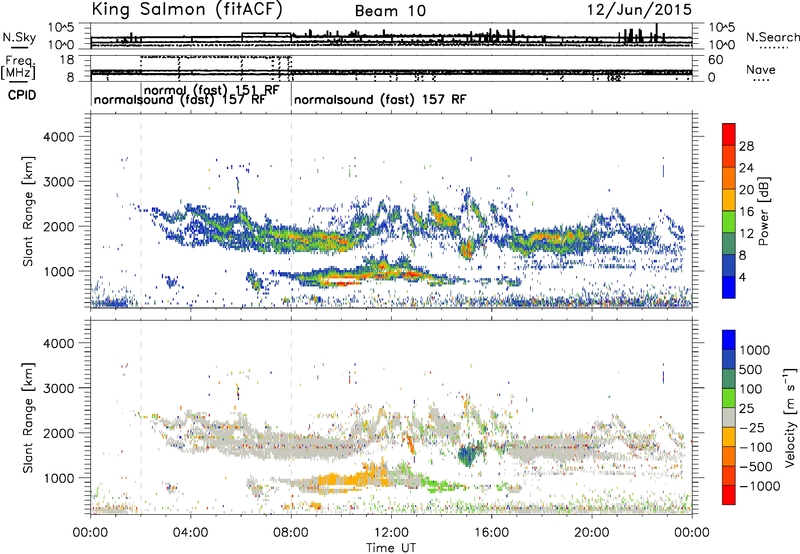Viewport: 800px width, 554px height.
Task: Click the 'Time UT' axis title
Action: point(391,548)
